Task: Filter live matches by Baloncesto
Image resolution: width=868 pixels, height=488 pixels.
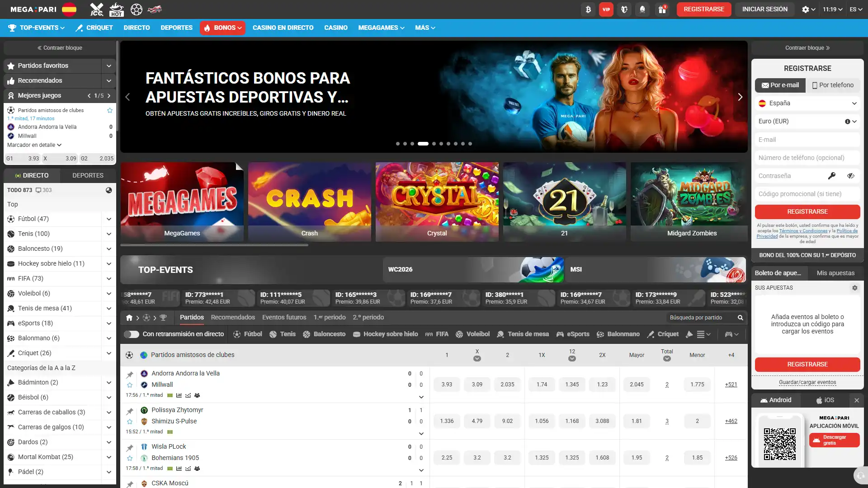Action: click(x=324, y=334)
